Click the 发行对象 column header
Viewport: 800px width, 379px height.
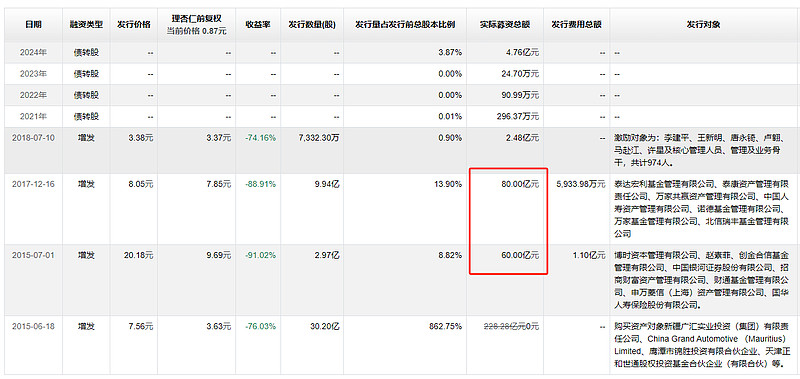(704, 24)
